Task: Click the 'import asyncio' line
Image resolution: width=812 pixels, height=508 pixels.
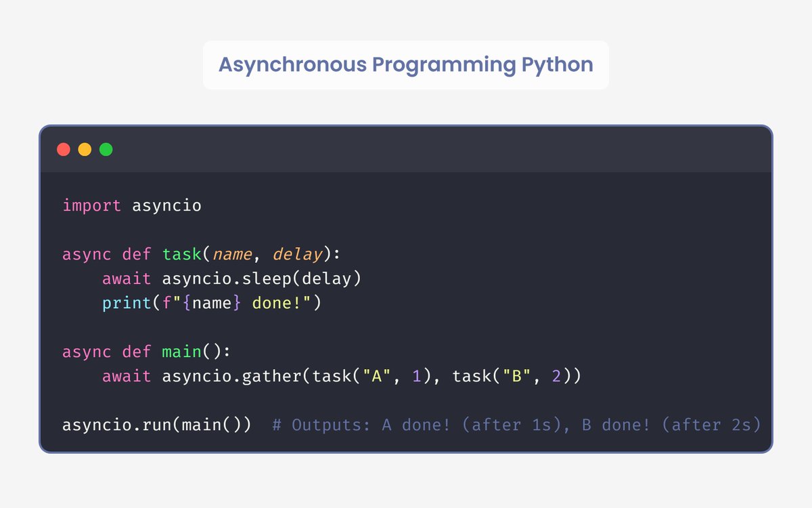Action: point(132,206)
